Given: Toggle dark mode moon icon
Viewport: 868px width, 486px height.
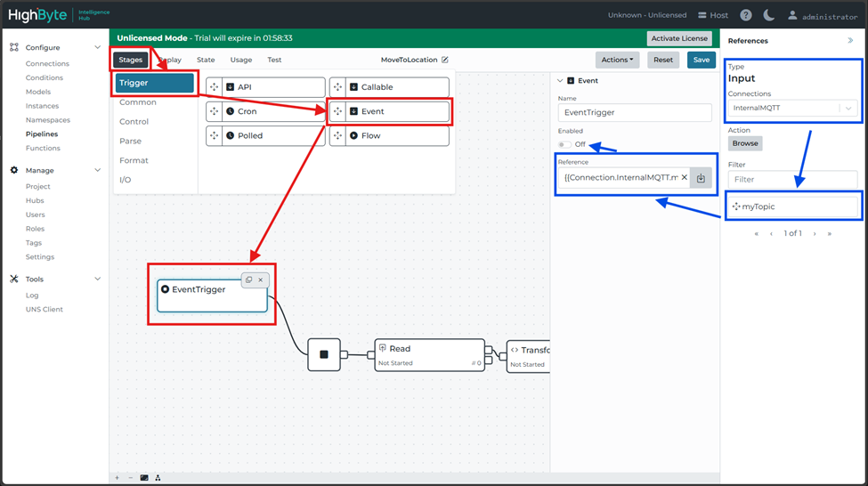Looking at the screenshot, I should pyautogui.click(x=769, y=15).
